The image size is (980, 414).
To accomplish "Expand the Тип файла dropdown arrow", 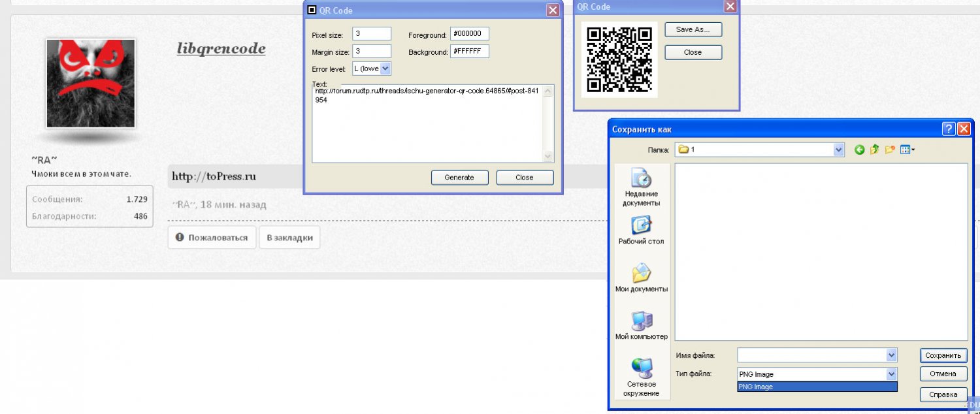I will click(x=891, y=374).
